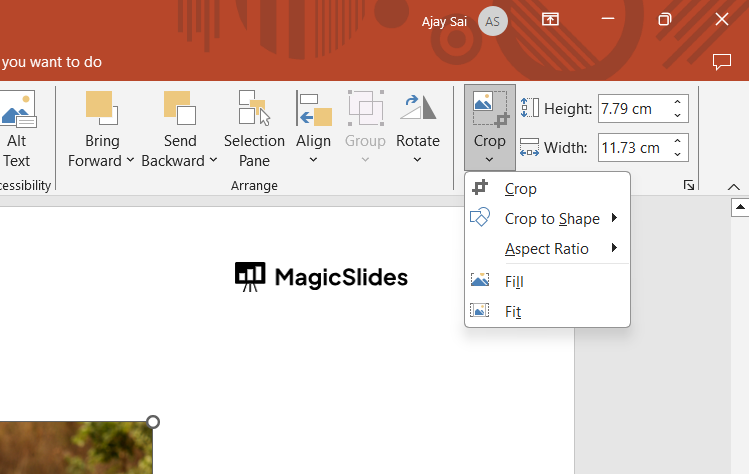The image size is (749, 474).
Task: Open the Crop to Shape submenu
Action: click(x=552, y=219)
